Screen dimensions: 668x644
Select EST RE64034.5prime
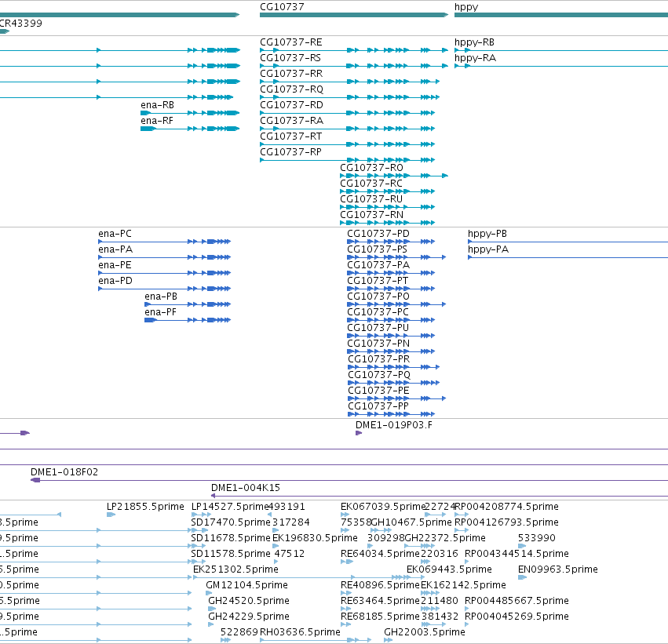tap(380, 555)
